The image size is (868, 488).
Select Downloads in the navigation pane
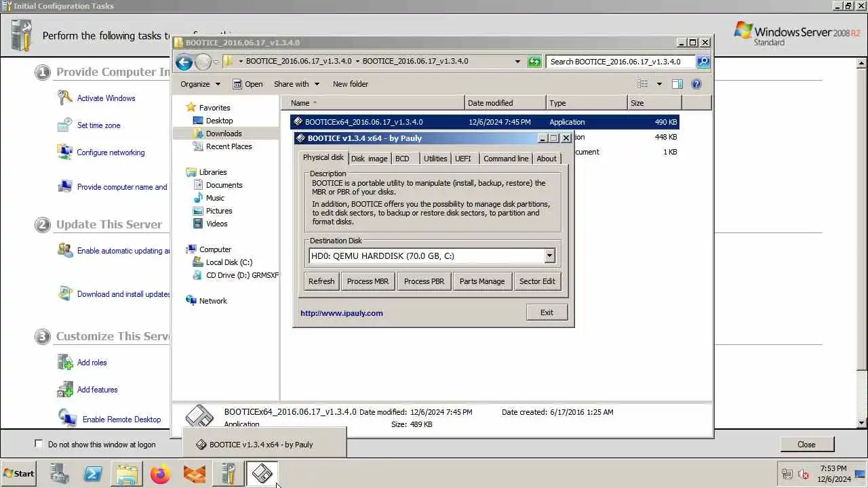pyautogui.click(x=224, y=134)
